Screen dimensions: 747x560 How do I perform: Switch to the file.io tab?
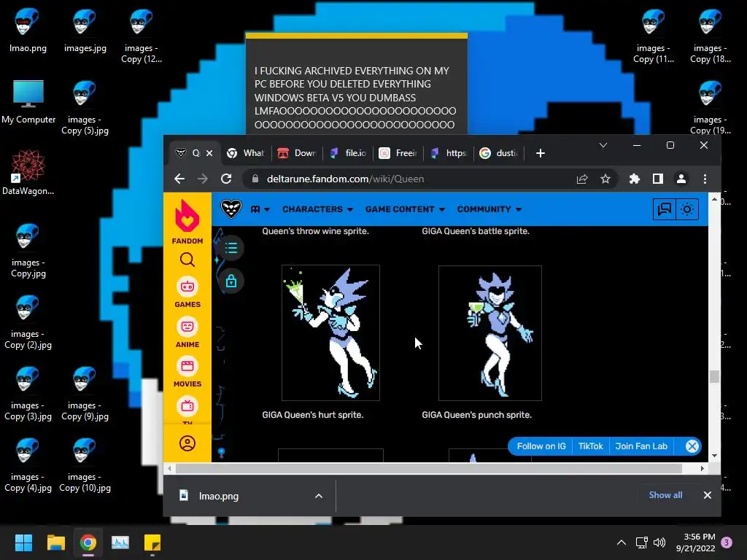pos(348,153)
